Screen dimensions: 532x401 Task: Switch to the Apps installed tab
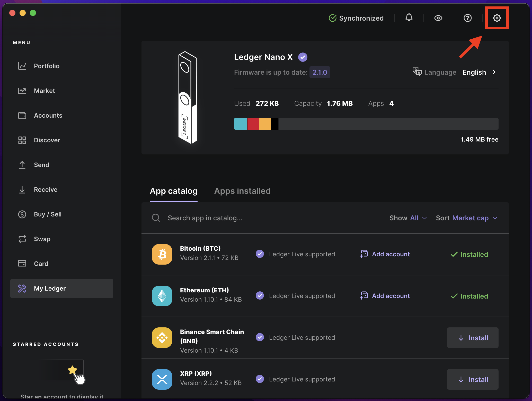click(242, 191)
